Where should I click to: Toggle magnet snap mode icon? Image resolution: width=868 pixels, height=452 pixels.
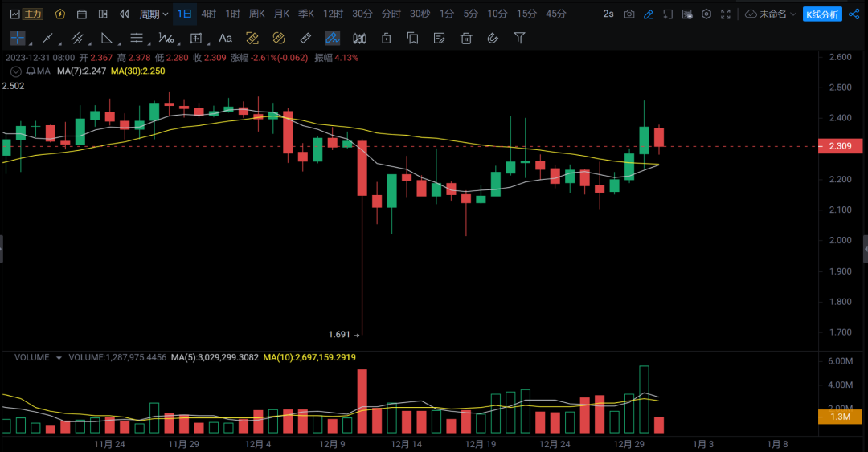(x=493, y=38)
